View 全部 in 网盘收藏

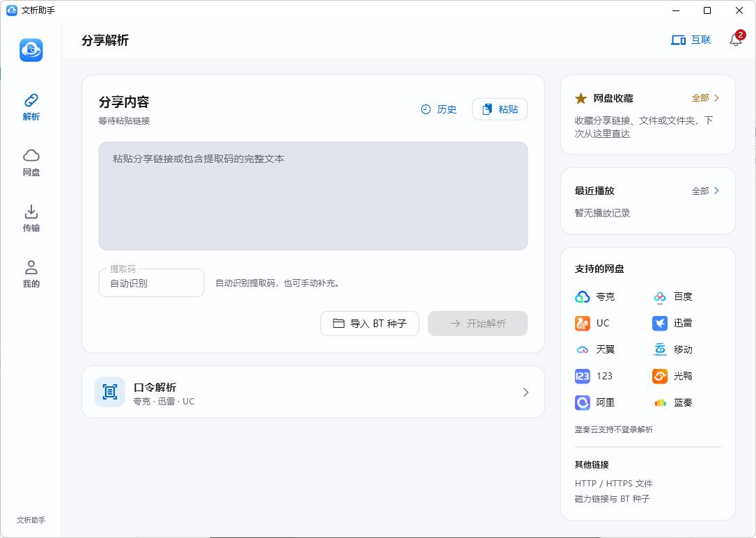point(705,98)
